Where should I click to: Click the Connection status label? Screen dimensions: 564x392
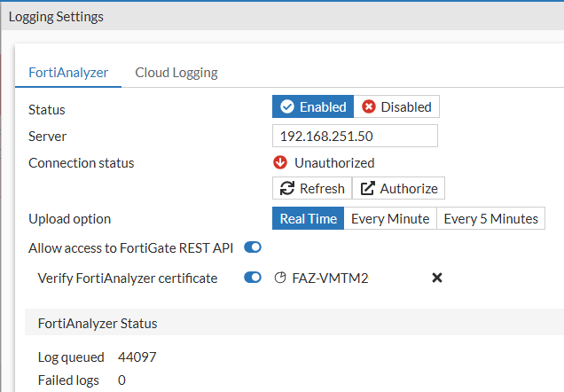[82, 163]
